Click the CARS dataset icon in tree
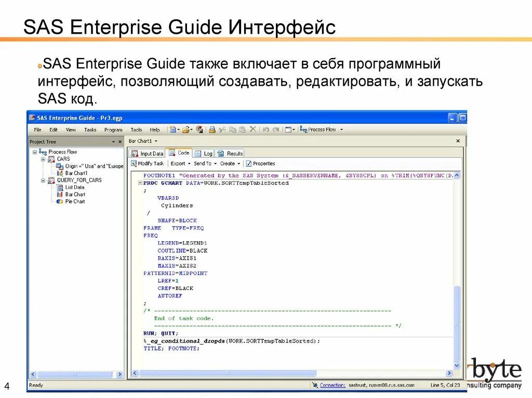This screenshot has width=532, height=398. coord(51,159)
